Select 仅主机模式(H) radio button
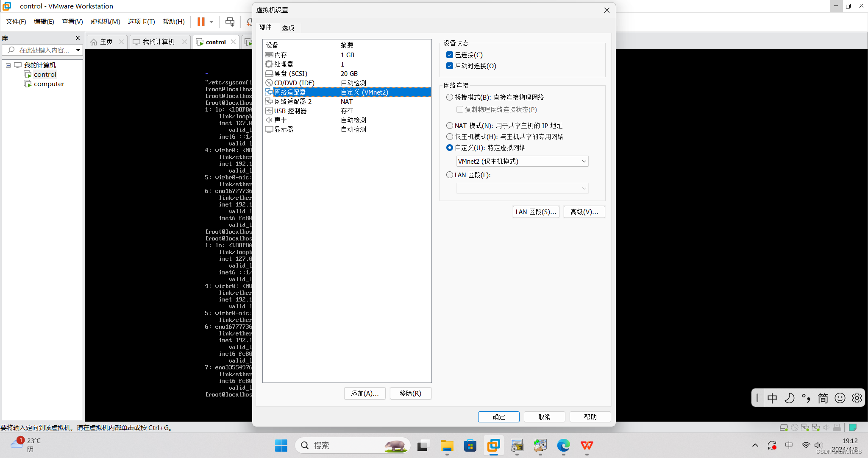The image size is (868, 458). point(450,137)
